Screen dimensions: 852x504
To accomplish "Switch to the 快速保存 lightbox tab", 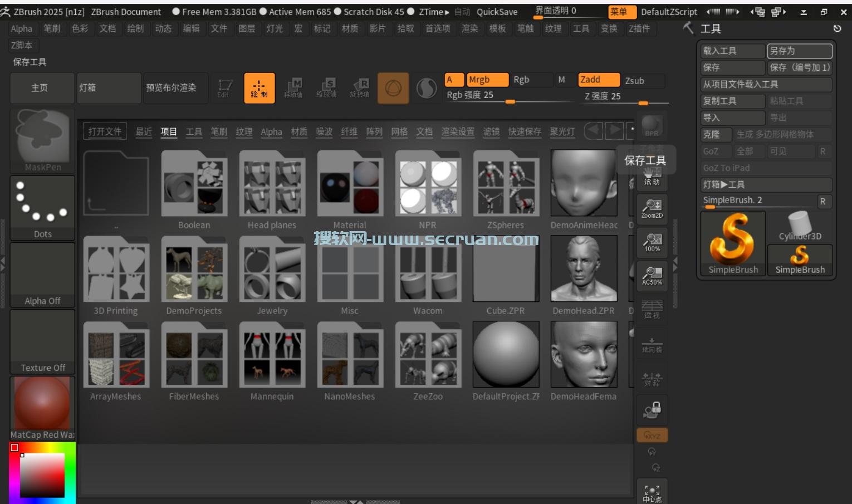I will [x=525, y=131].
